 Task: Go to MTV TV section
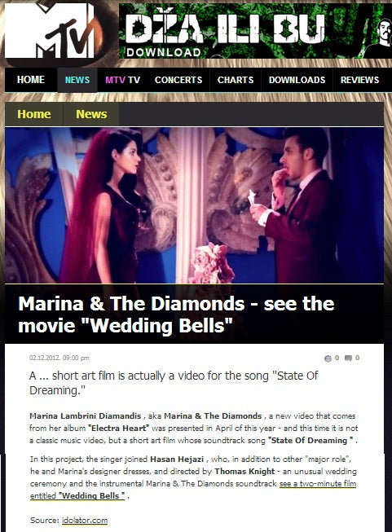122,80
